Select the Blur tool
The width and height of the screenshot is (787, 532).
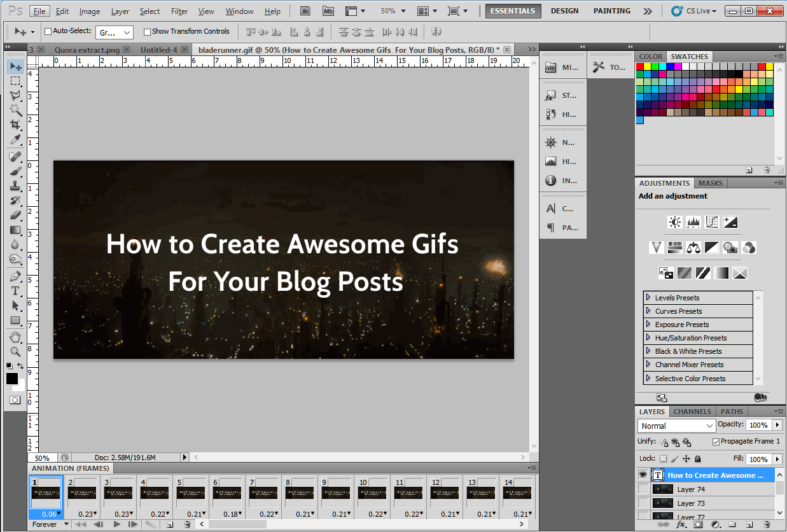[15, 244]
